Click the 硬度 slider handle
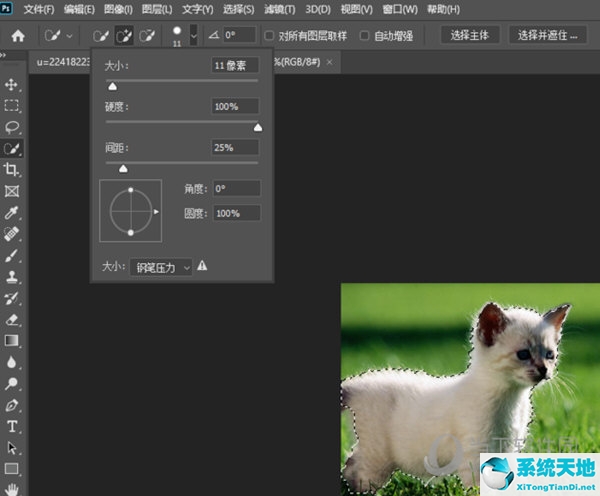This screenshot has width=600, height=496. click(258, 127)
